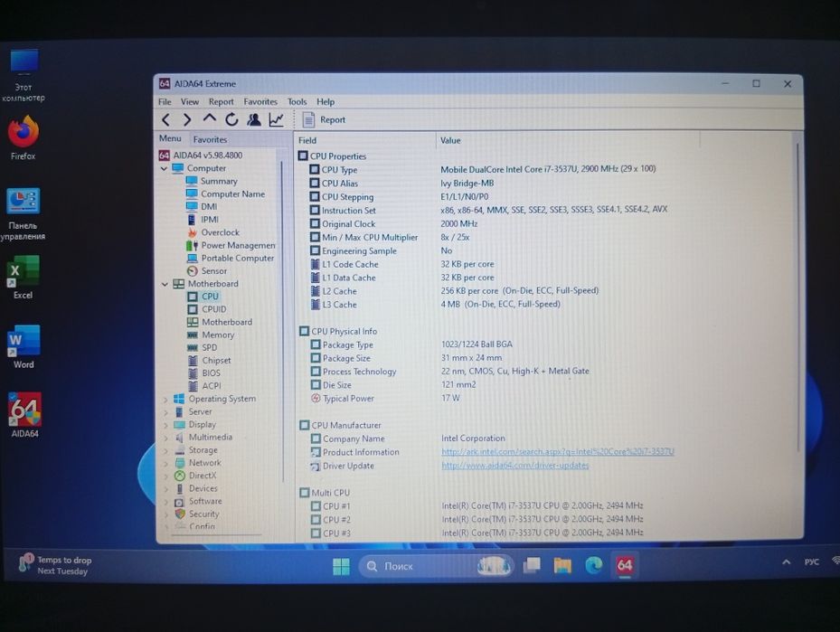Open the aida64.com driver-updates link
840x632 pixels.
(x=514, y=466)
